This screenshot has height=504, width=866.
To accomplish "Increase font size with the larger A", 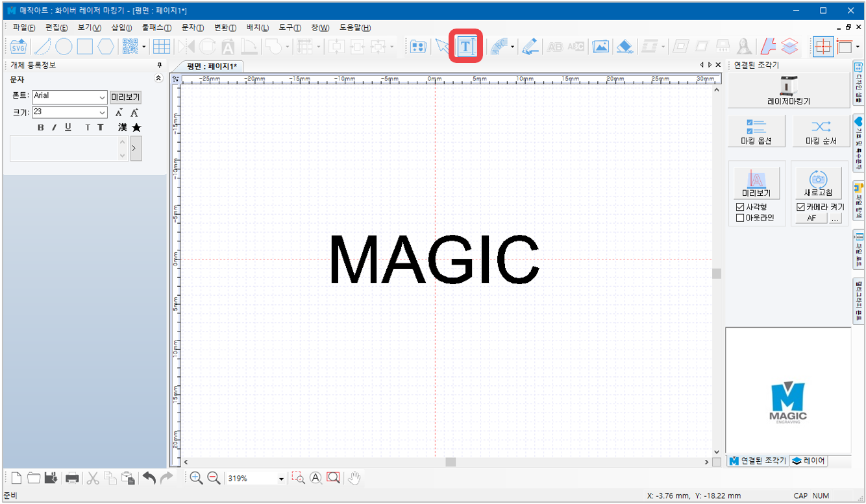I will (x=134, y=113).
